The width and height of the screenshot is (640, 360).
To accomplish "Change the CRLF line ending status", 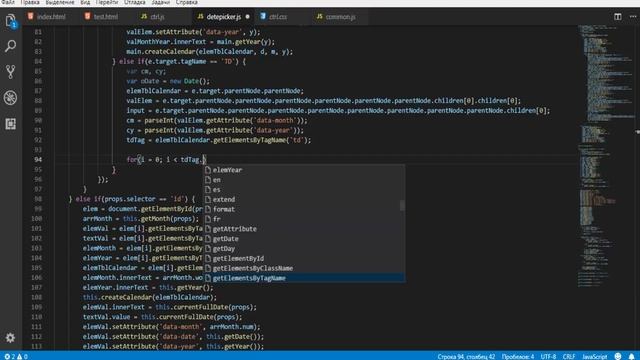I will (x=569, y=356).
